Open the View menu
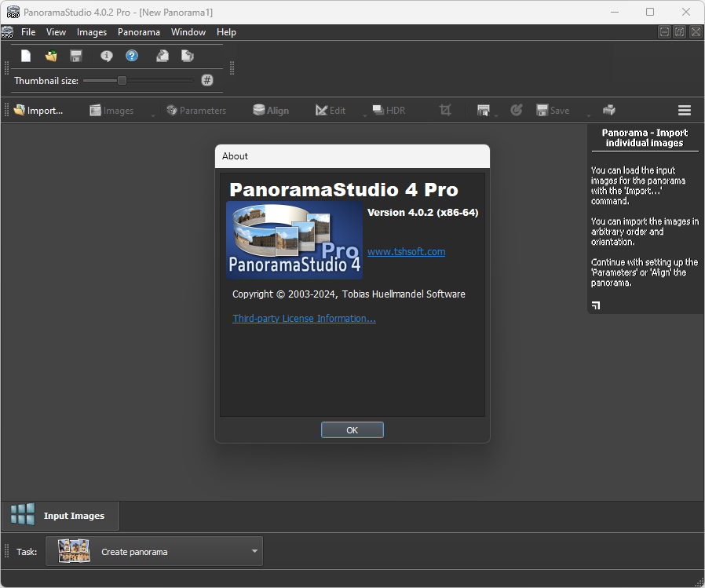Image resolution: width=705 pixels, height=588 pixels. (56, 32)
